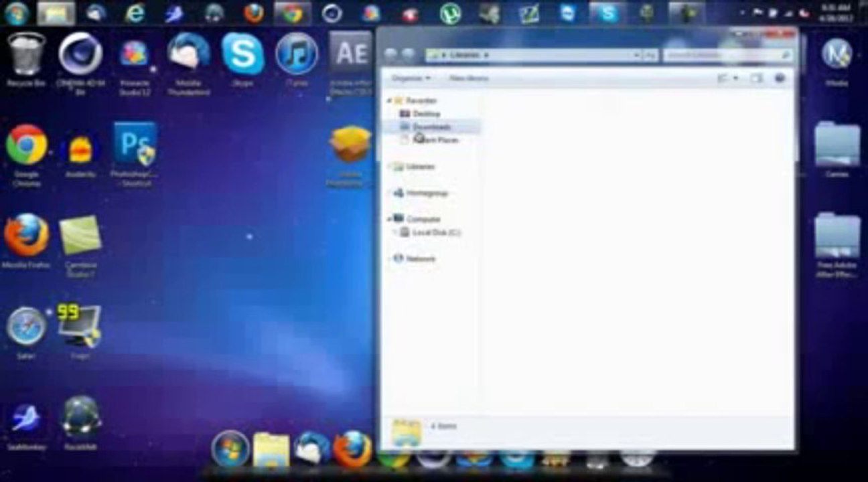This screenshot has width=868, height=482.
Task: Open the folder icon in the dock
Action: click(x=271, y=451)
